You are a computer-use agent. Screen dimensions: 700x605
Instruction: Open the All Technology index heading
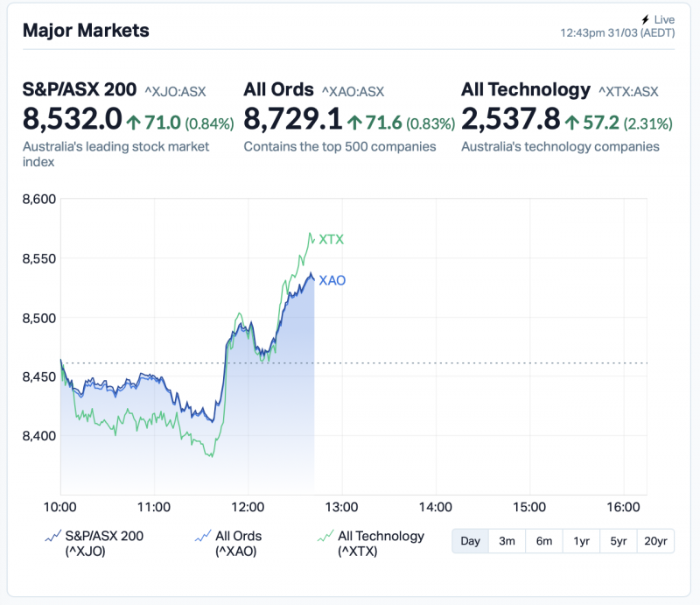526,89
